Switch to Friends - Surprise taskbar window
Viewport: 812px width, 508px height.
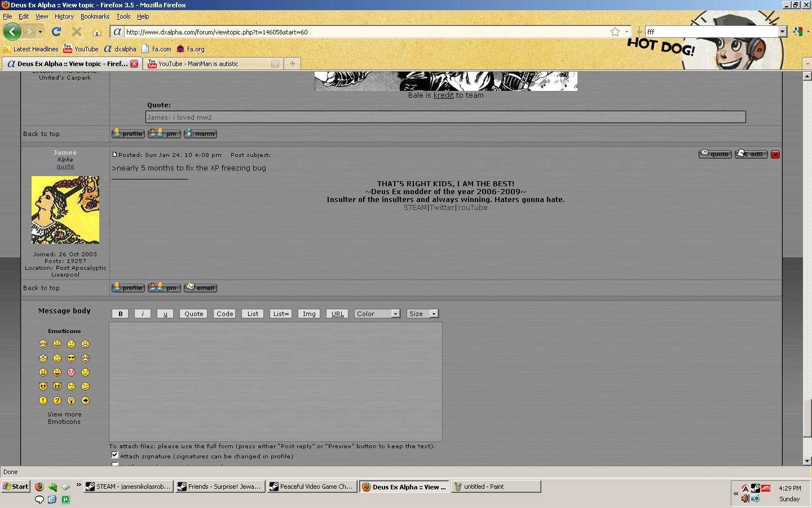tap(220, 487)
